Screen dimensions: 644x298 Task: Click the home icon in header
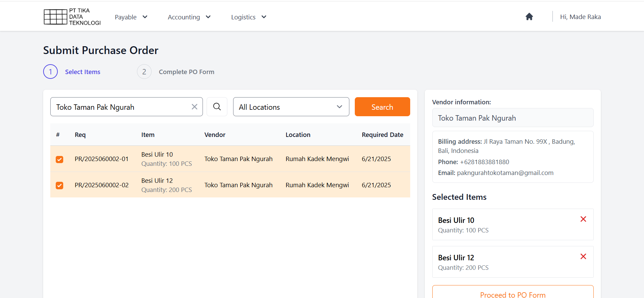[x=529, y=17]
